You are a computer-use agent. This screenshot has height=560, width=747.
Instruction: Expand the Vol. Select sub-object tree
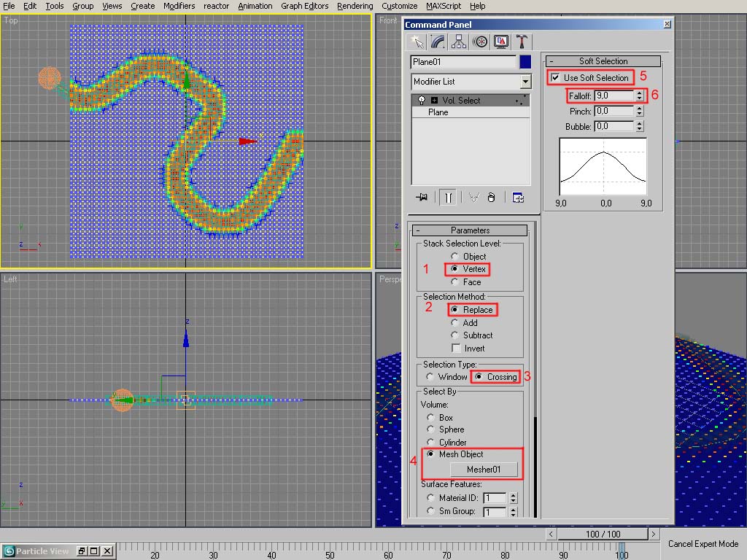(x=434, y=101)
